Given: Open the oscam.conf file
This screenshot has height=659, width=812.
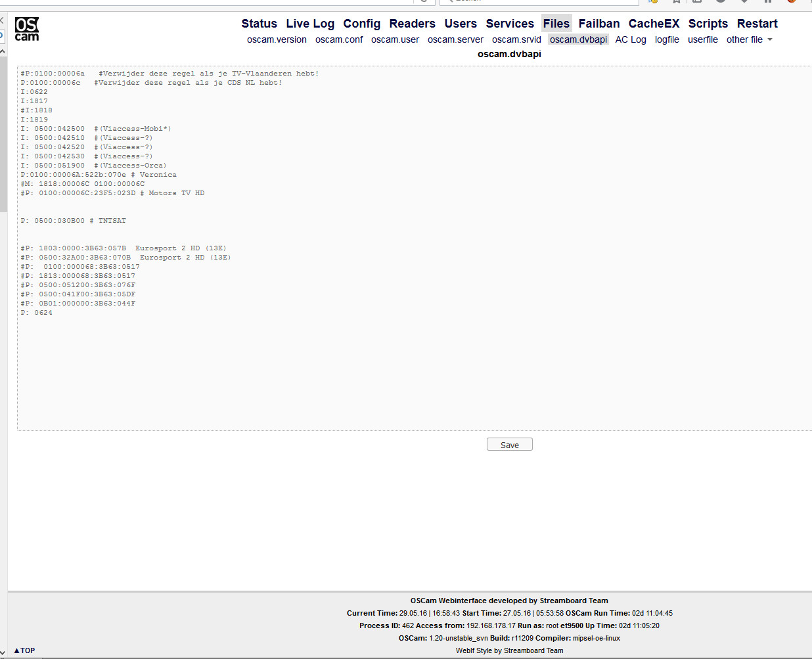Looking at the screenshot, I should coord(339,39).
